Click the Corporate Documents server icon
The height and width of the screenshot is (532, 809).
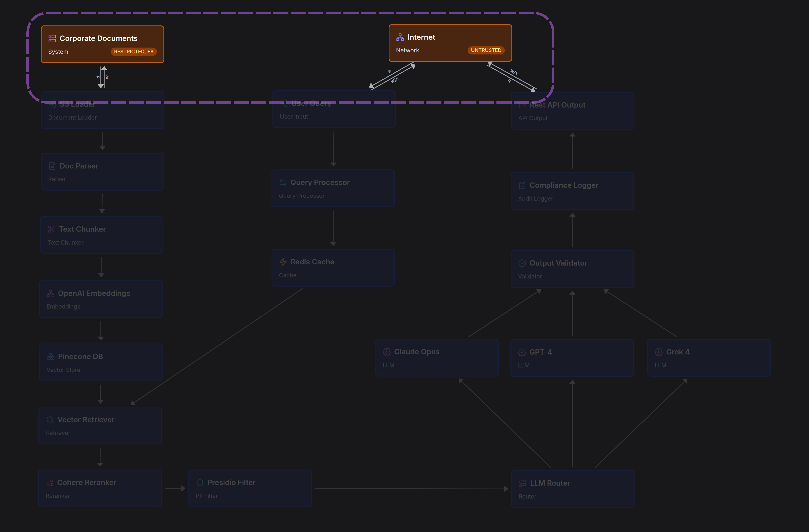[52, 38]
